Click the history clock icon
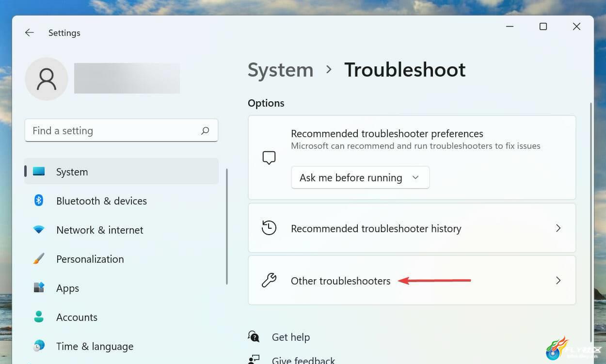The image size is (606, 364). click(269, 228)
